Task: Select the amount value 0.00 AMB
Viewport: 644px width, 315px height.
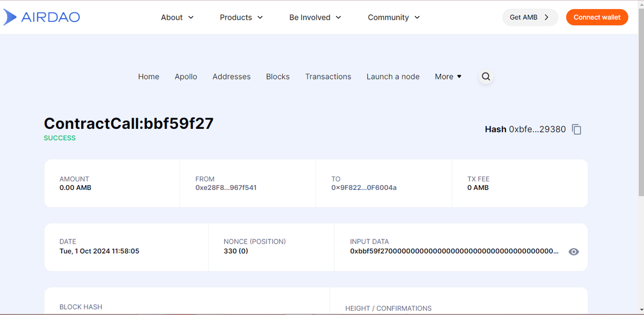Action: click(x=75, y=188)
